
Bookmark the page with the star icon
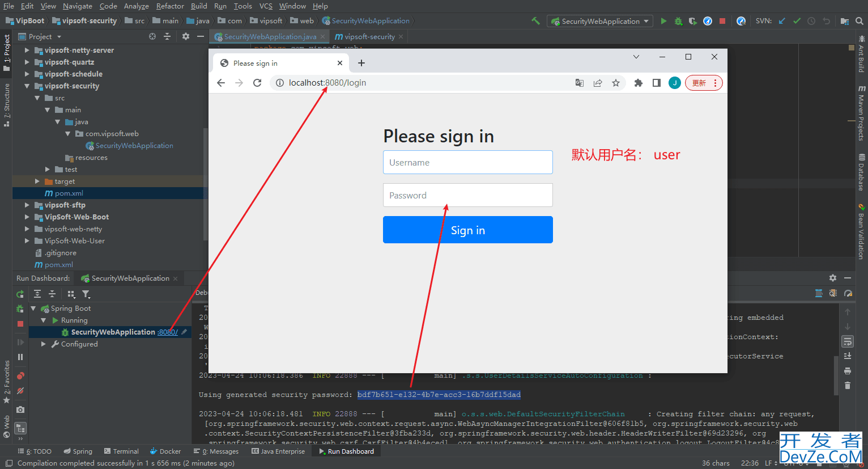(616, 83)
